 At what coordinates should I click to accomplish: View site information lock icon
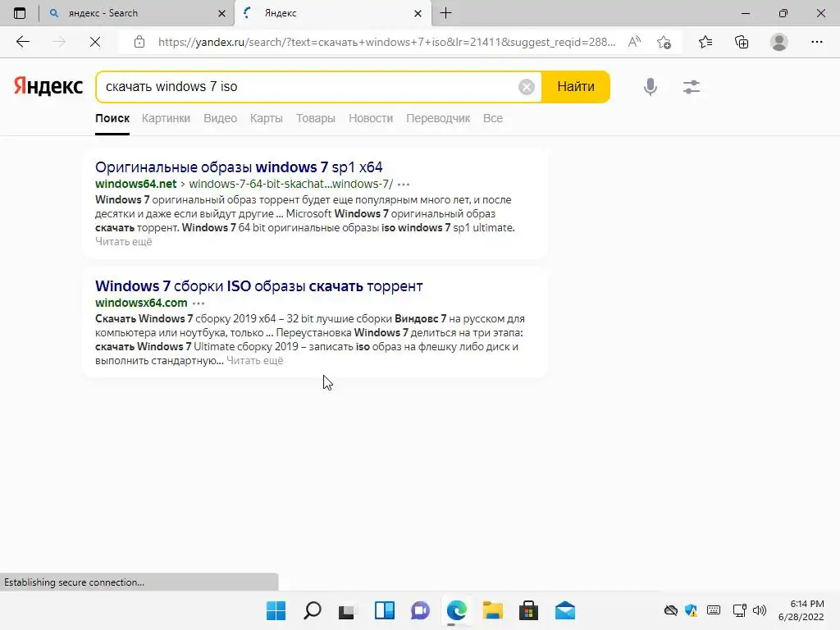139,42
